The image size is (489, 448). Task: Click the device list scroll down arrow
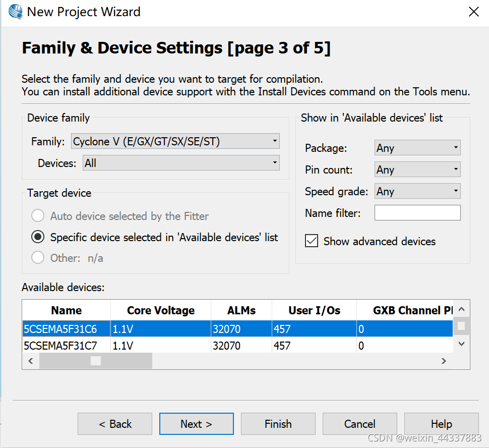pyautogui.click(x=462, y=344)
